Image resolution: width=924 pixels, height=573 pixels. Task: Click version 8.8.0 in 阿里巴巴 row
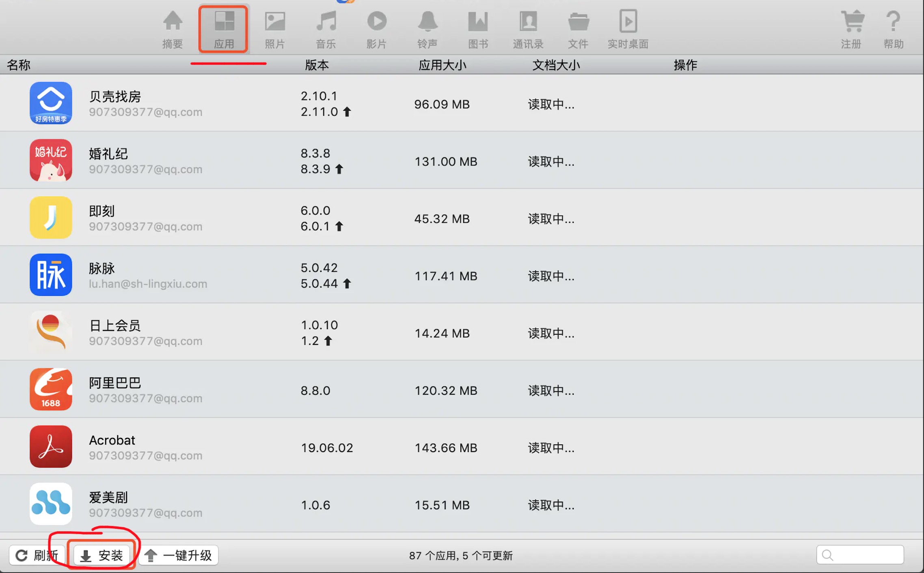coord(315,390)
